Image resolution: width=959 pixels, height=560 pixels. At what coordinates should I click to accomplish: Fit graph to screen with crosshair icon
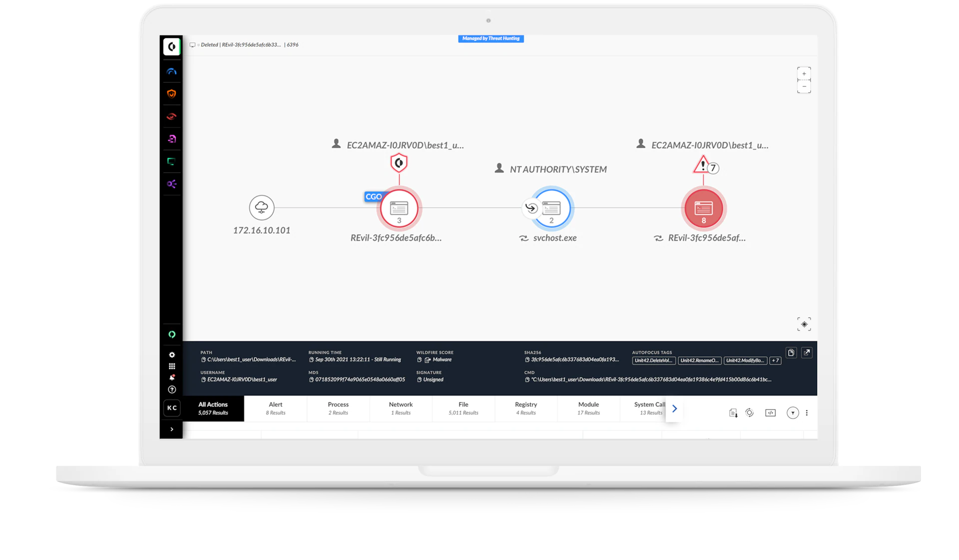click(x=804, y=324)
